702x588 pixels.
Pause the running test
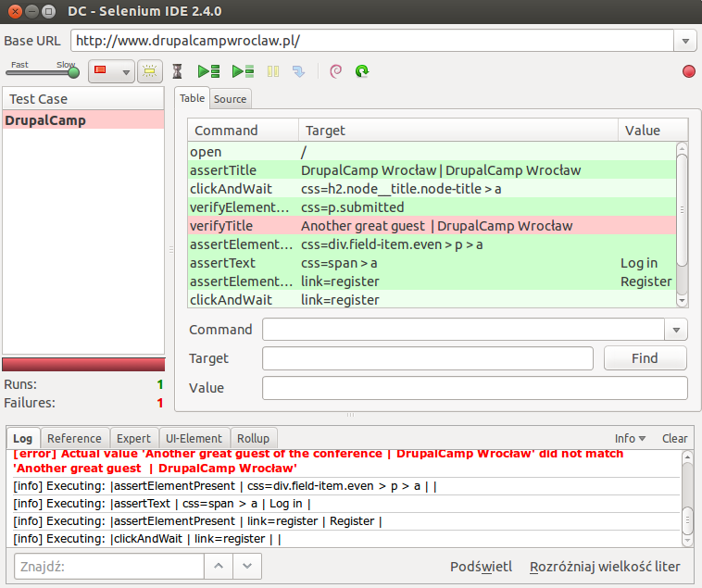pos(273,71)
